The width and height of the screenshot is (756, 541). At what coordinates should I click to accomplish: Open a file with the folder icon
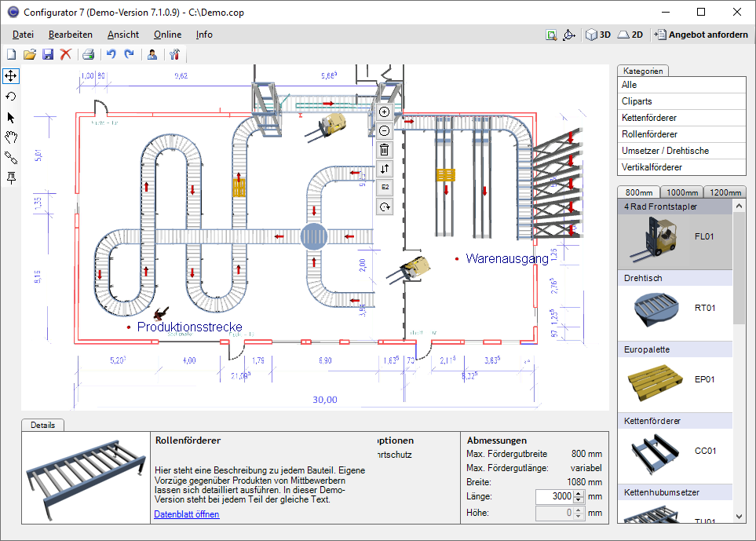point(30,54)
